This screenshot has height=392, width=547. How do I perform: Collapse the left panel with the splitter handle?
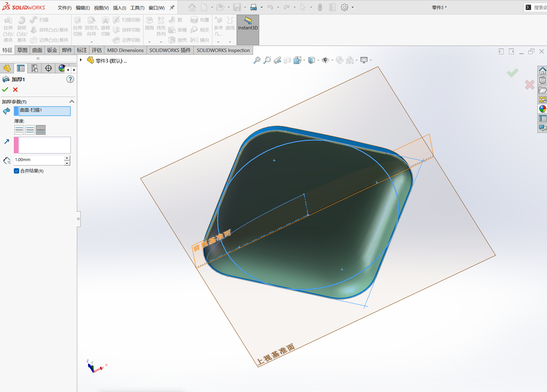[x=79, y=219]
